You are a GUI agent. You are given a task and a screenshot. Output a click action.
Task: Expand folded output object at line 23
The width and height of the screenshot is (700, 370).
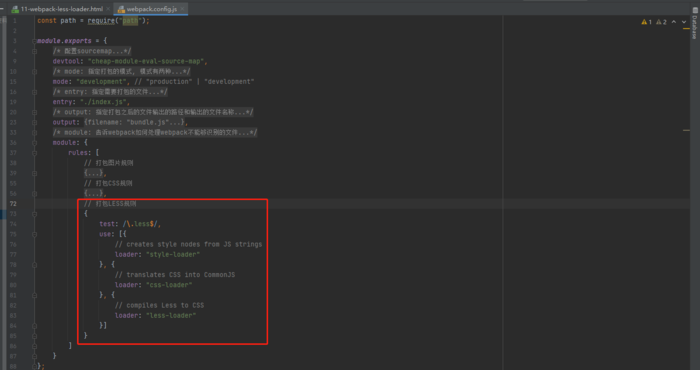coord(34,122)
